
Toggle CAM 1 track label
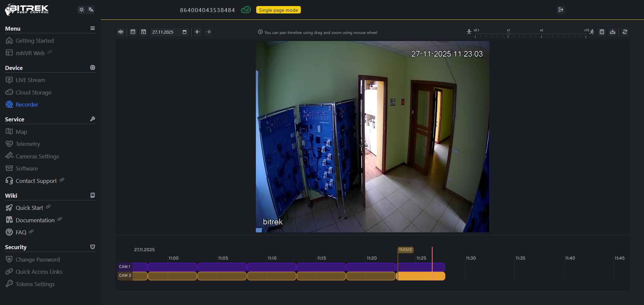pos(125,267)
